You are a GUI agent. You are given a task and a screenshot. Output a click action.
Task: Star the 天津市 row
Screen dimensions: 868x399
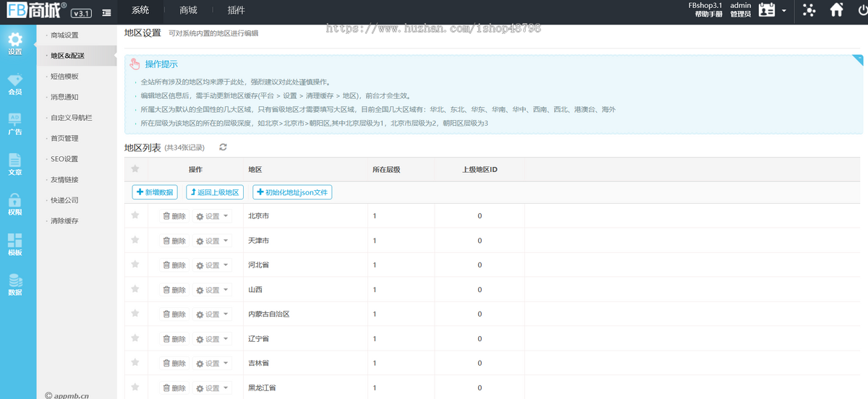pos(135,240)
